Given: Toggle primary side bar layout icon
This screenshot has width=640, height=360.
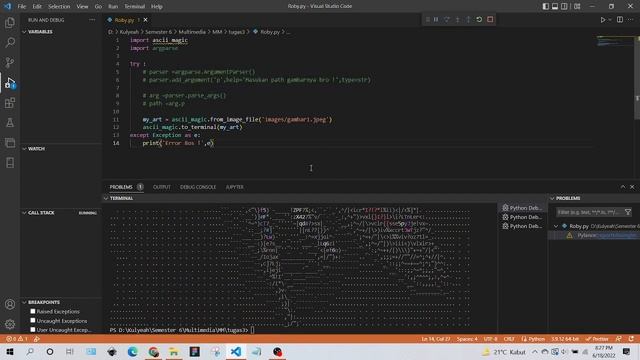Looking at the screenshot, I should pyautogui.click(x=545, y=6).
